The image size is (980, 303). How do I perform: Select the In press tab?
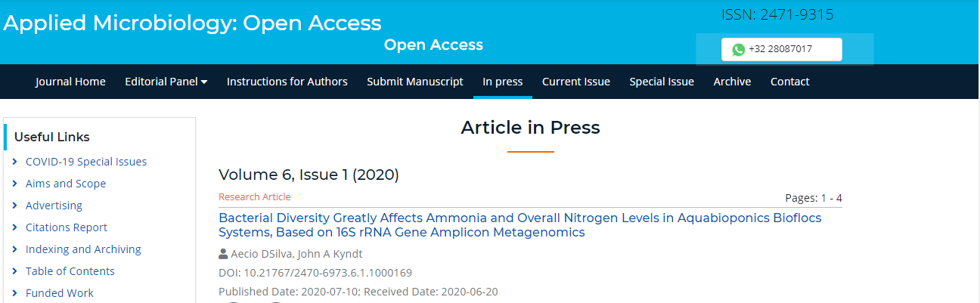[x=503, y=82]
